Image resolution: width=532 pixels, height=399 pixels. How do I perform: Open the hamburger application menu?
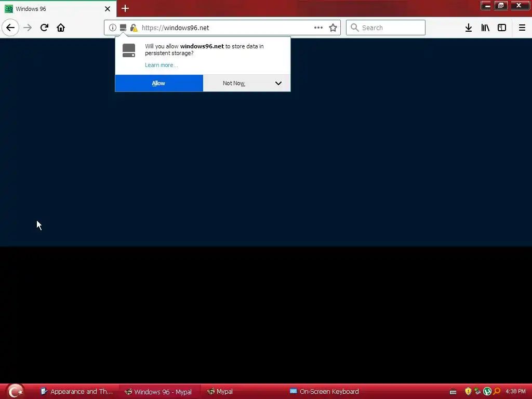coord(522,28)
